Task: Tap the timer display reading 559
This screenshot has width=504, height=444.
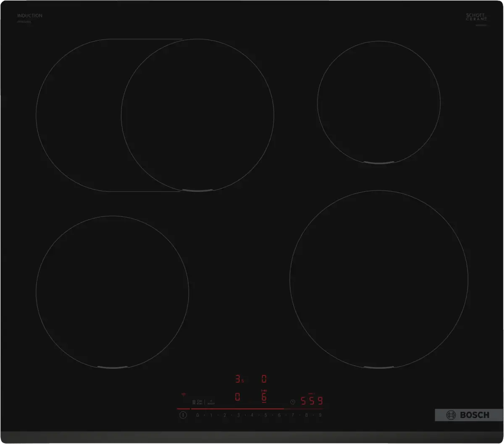Action: tap(312, 401)
